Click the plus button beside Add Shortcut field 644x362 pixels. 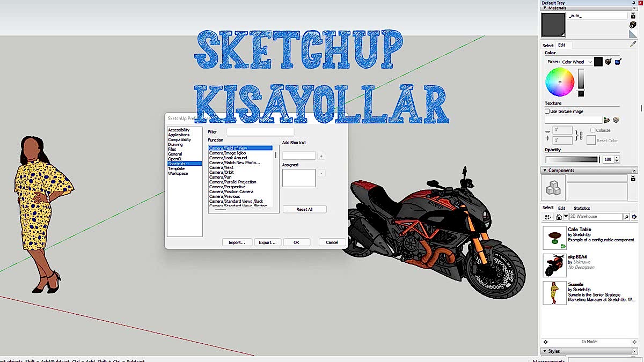point(321,156)
